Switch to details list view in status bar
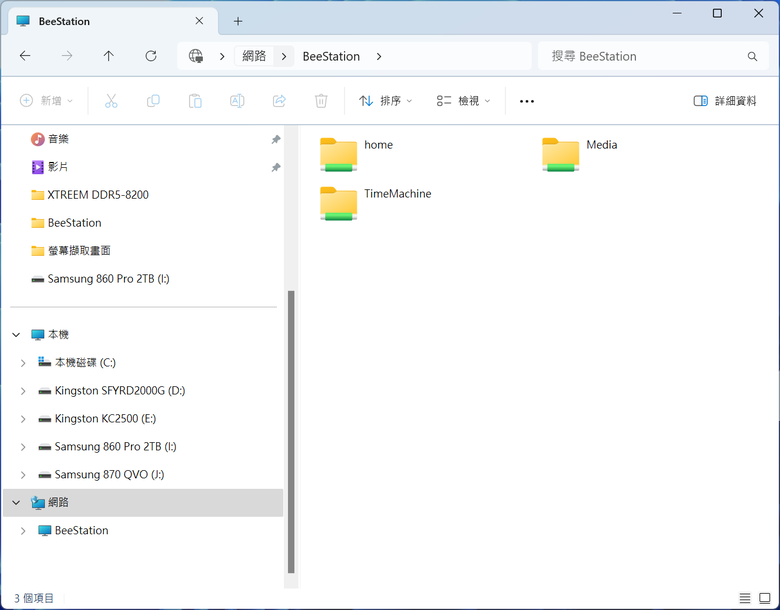Viewport: 780px width, 610px height. 745,598
